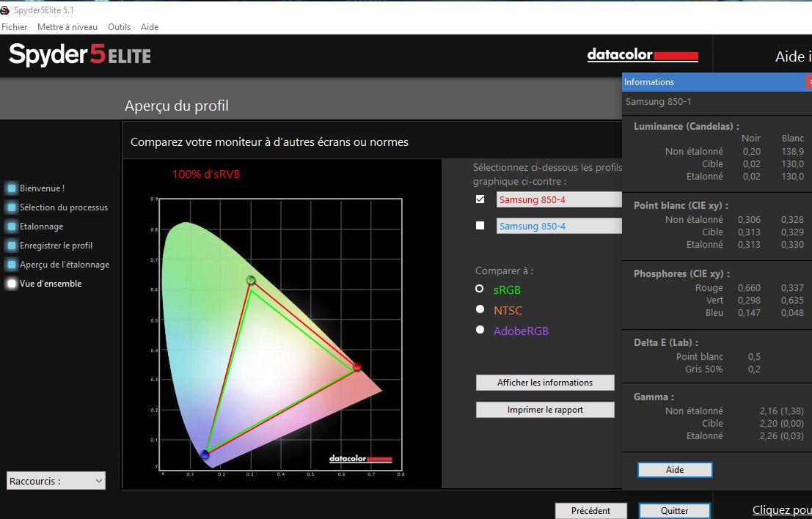Image resolution: width=812 pixels, height=519 pixels.
Task: Click the Enregistrer le profil step indicator
Action: 12,246
